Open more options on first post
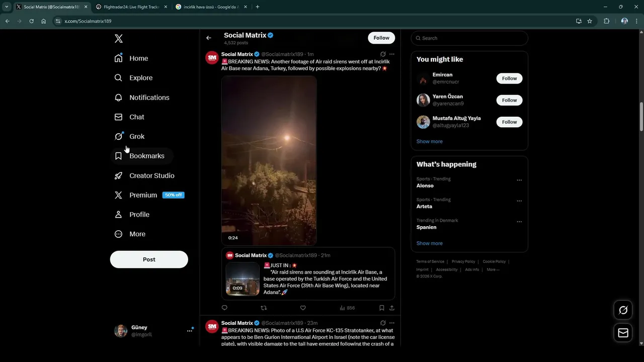Screen dimensions: 644x362 tap(392, 54)
